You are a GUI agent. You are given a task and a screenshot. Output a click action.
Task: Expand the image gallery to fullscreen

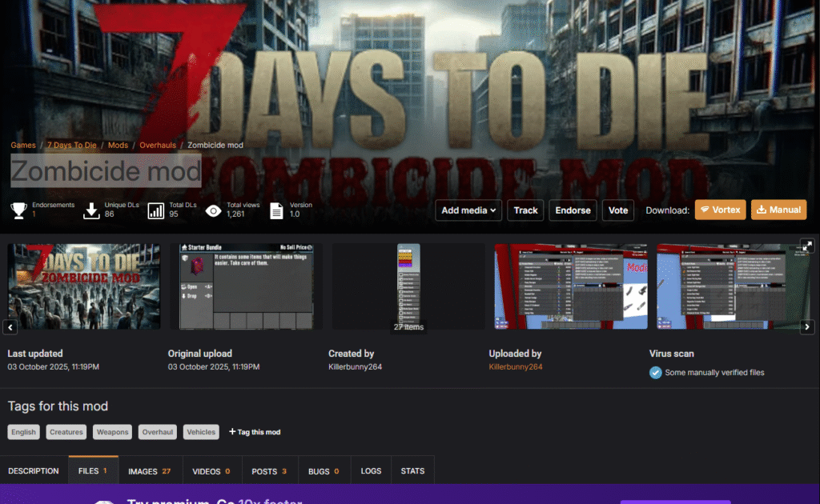click(807, 246)
